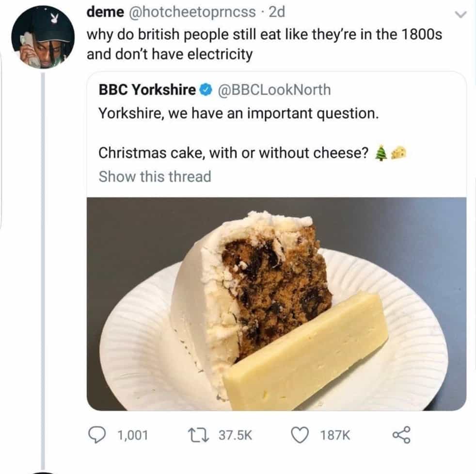
Task: Enlarge the Christmas cake and cheese photo
Action: pos(276,304)
